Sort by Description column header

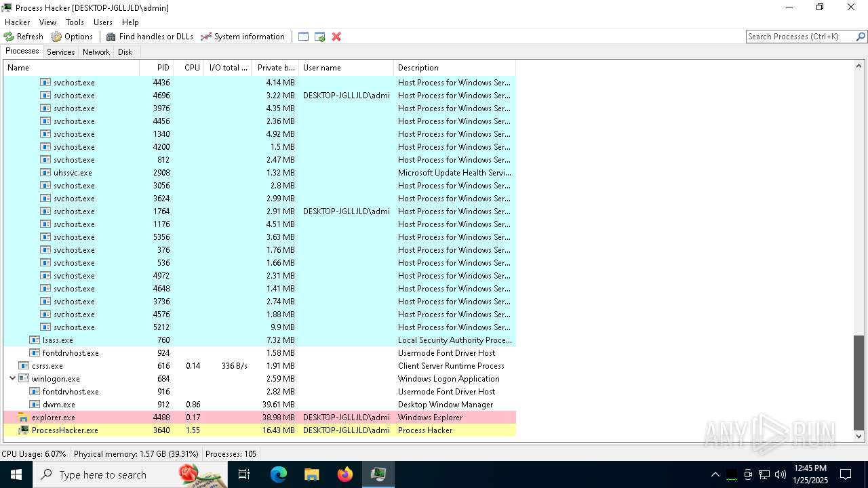(454, 68)
